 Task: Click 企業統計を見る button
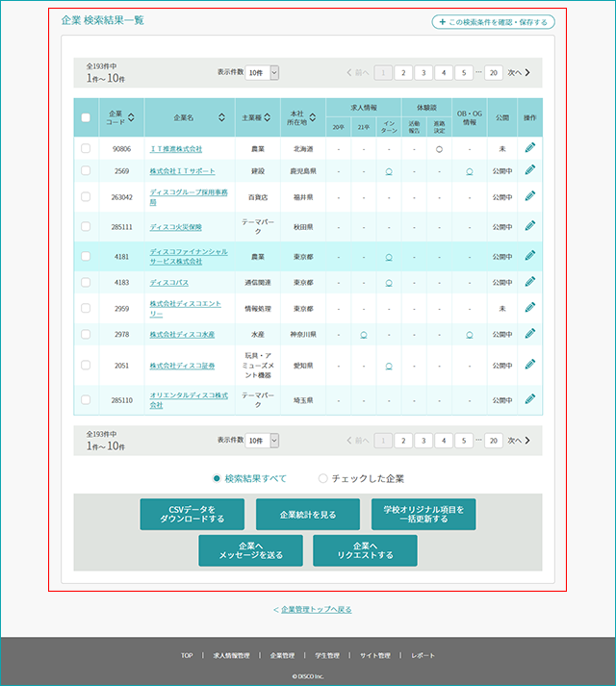coord(308,514)
